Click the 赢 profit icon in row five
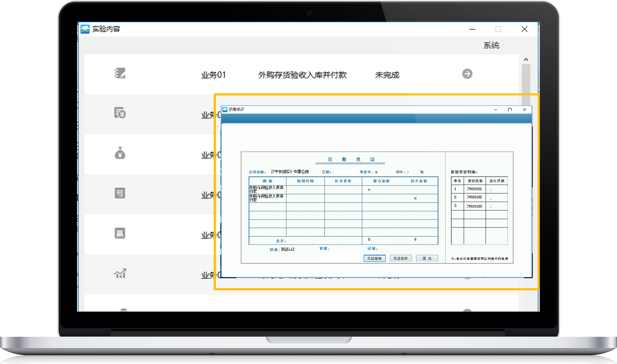The width and height of the screenshot is (617, 364). click(x=120, y=233)
